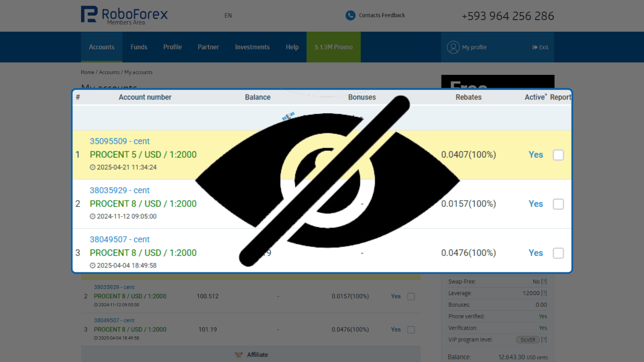
Task: Open account link 35095509 - cent
Action: 120,141
